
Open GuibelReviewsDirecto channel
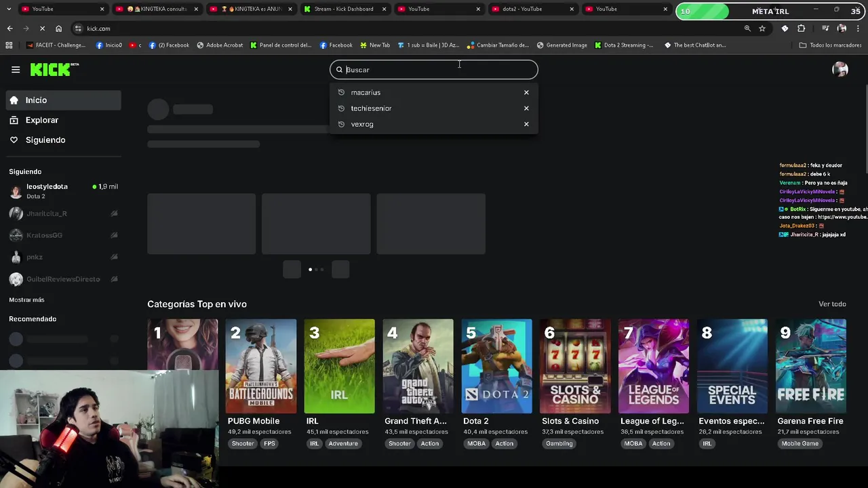coord(64,279)
